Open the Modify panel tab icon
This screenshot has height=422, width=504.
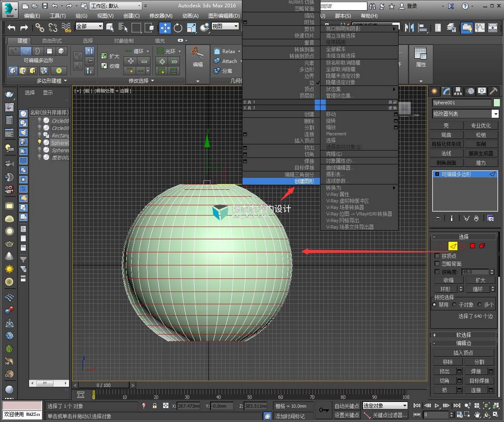tap(446, 91)
